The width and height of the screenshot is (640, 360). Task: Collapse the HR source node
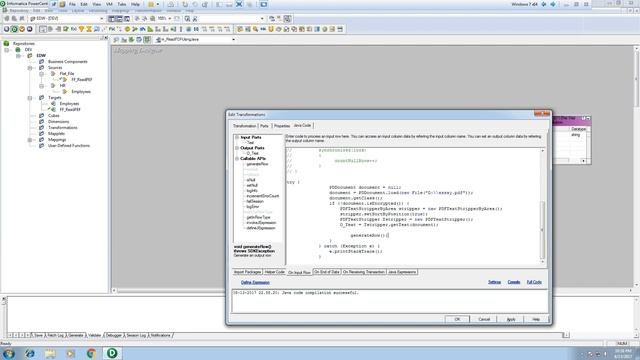point(41,86)
